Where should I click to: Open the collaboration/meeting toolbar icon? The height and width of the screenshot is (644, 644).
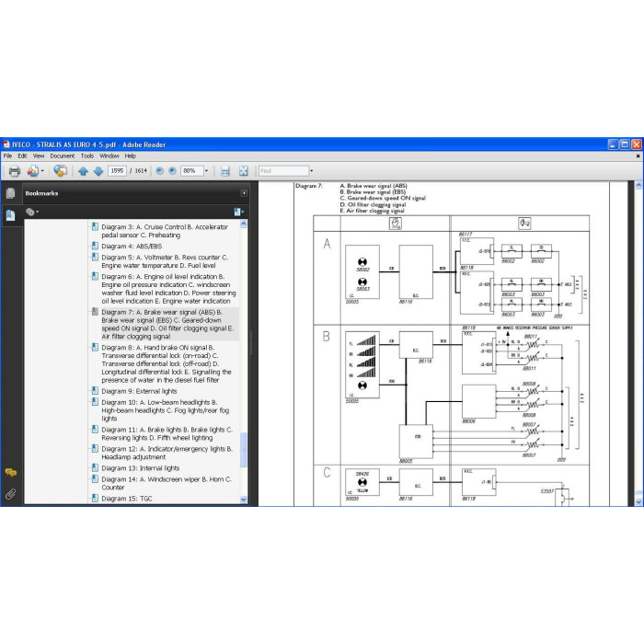61,171
